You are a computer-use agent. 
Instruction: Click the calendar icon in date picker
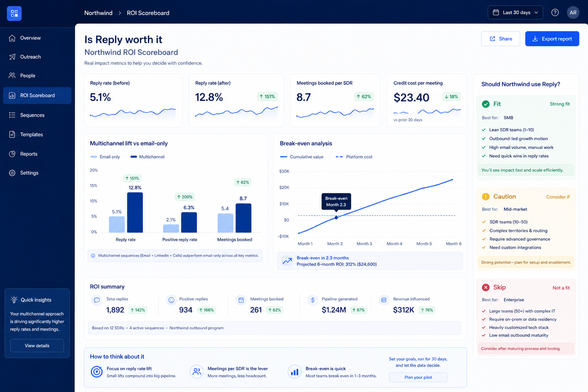[x=496, y=13]
